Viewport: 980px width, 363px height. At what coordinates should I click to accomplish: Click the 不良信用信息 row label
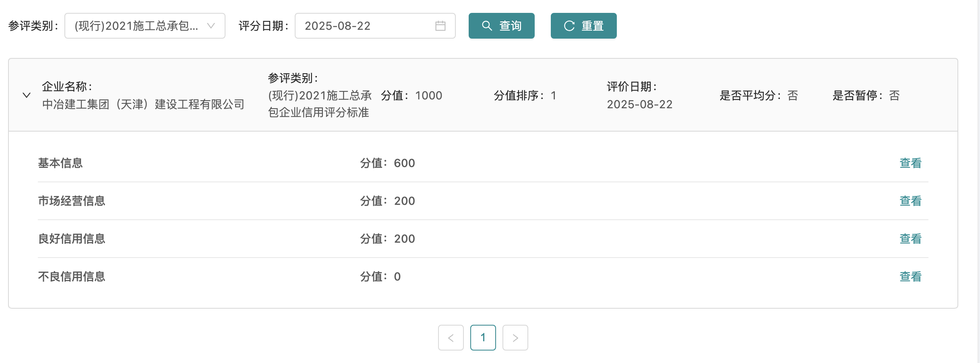(x=72, y=276)
